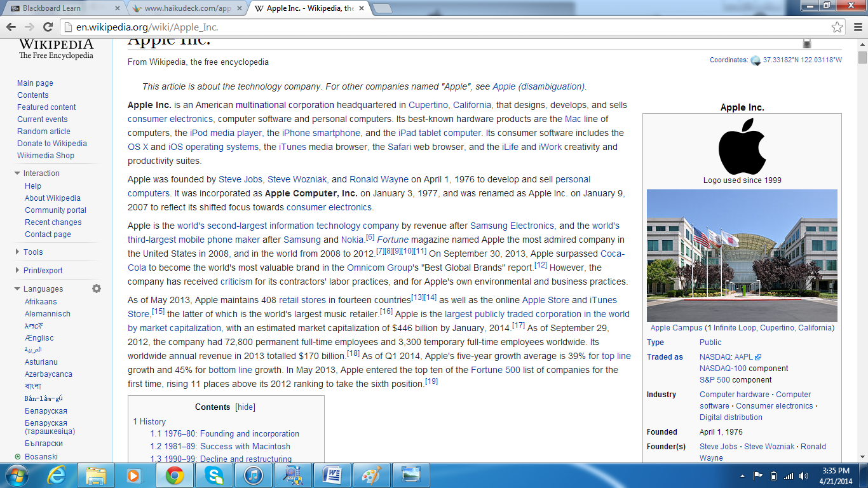The image size is (868, 488).
Task: Open Microsoft Word from the taskbar
Action: click(x=332, y=475)
